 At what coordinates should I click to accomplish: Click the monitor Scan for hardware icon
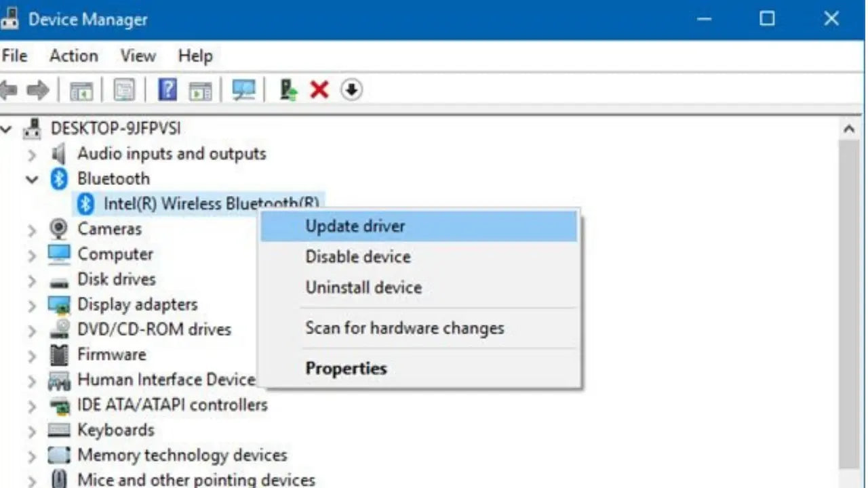(244, 90)
